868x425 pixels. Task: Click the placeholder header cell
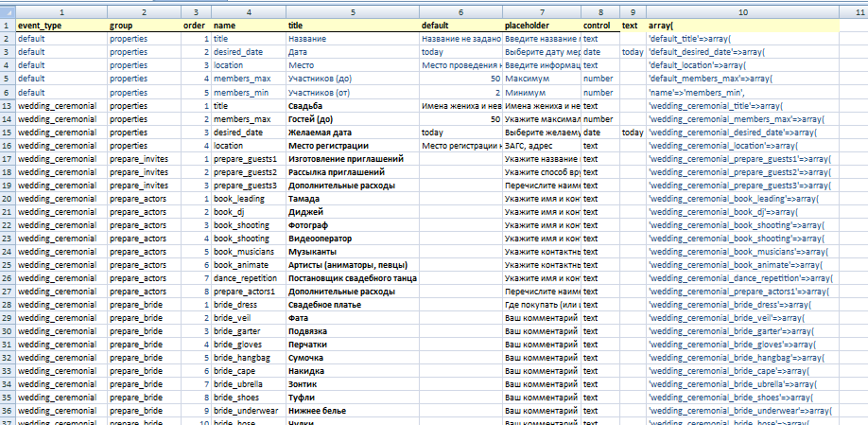[542, 26]
